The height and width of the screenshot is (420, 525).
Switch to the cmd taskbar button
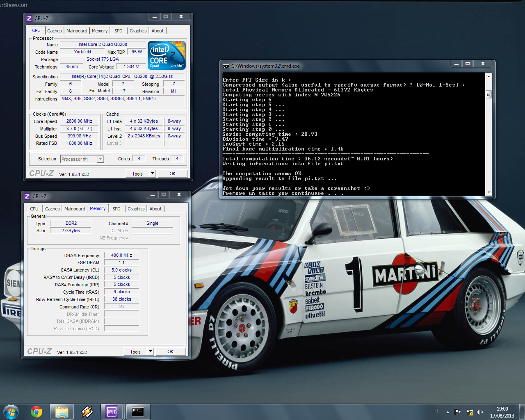pyautogui.click(x=138, y=412)
